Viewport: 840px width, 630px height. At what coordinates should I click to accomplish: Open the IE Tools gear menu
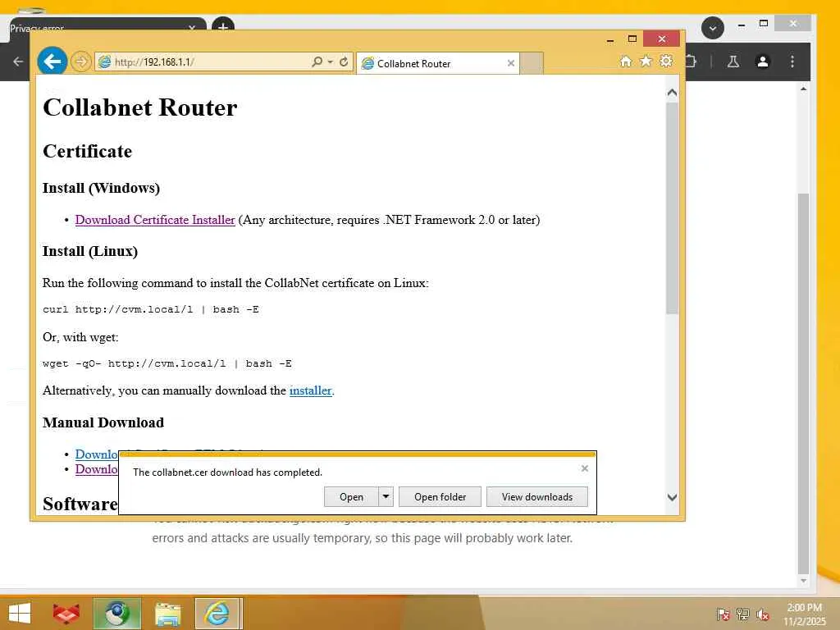[x=666, y=61]
